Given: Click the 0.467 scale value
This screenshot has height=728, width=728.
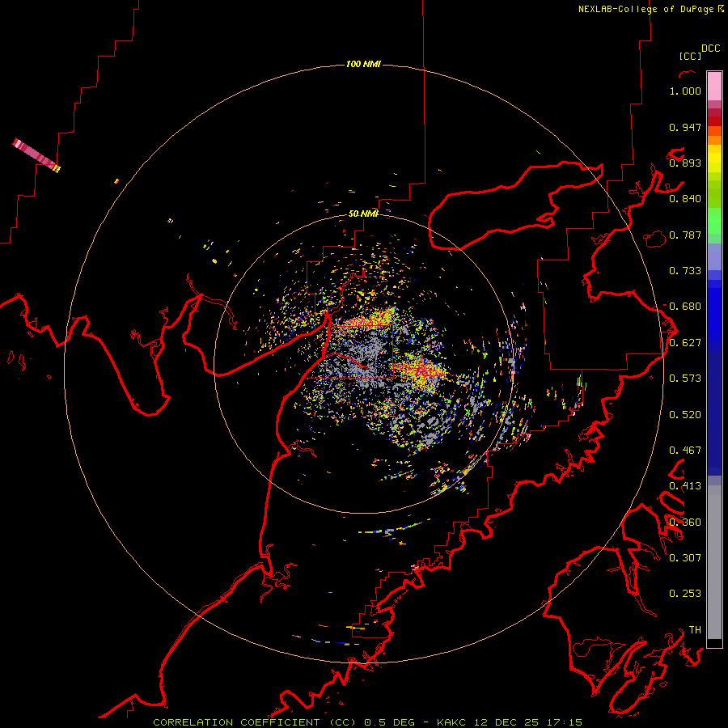Looking at the screenshot, I should (685, 451).
